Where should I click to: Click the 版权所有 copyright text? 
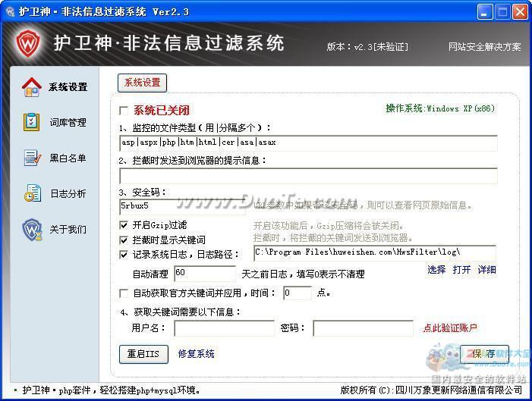coord(431,390)
